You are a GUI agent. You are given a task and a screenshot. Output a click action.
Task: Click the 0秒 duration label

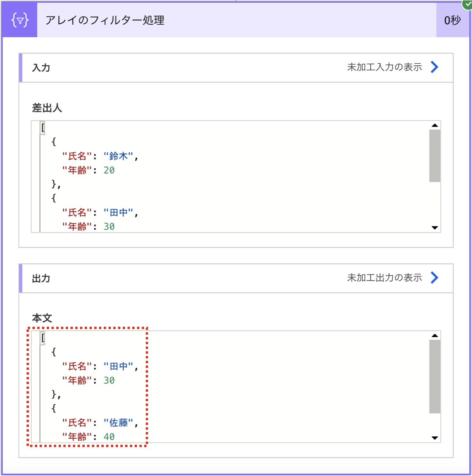[x=453, y=20]
